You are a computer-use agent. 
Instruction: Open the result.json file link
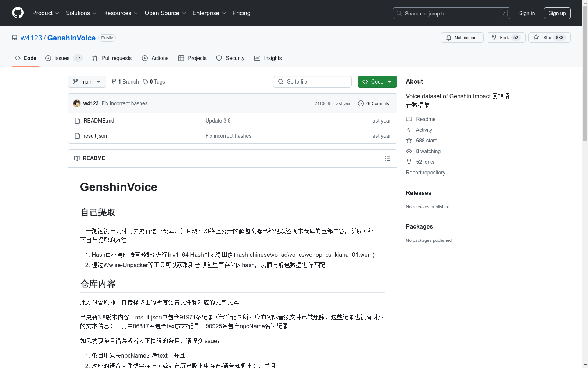tap(95, 136)
